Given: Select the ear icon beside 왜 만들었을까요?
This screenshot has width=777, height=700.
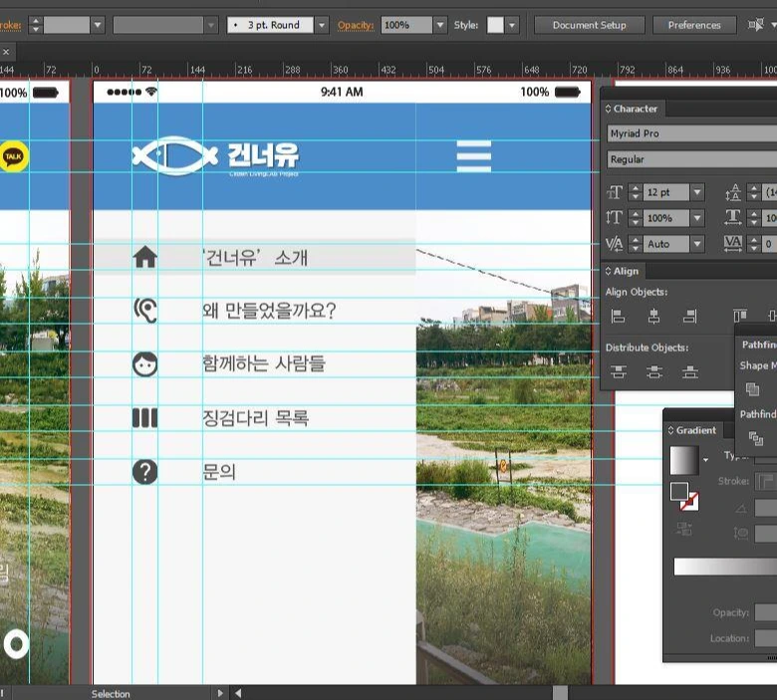Looking at the screenshot, I should point(145,311).
